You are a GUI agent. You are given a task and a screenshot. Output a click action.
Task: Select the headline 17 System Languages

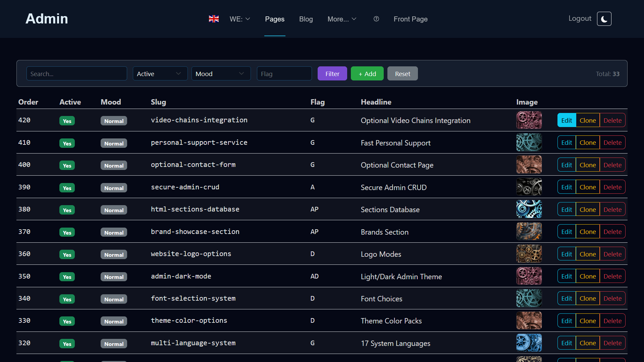pyautogui.click(x=395, y=343)
